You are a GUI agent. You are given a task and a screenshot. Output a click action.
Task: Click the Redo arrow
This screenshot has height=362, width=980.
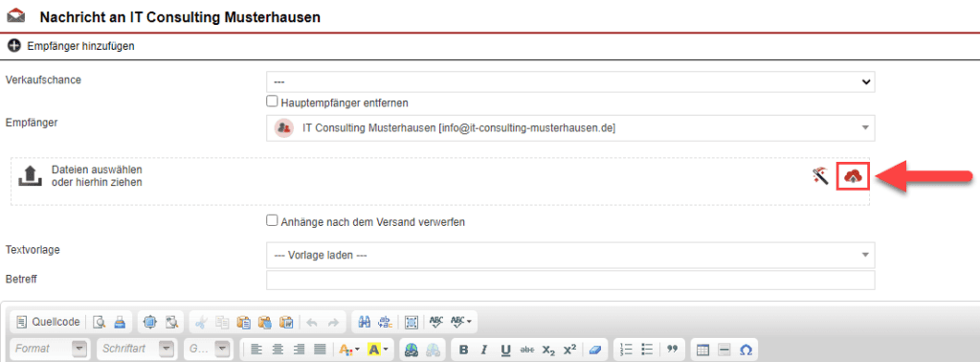pyautogui.click(x=333, y=323)
